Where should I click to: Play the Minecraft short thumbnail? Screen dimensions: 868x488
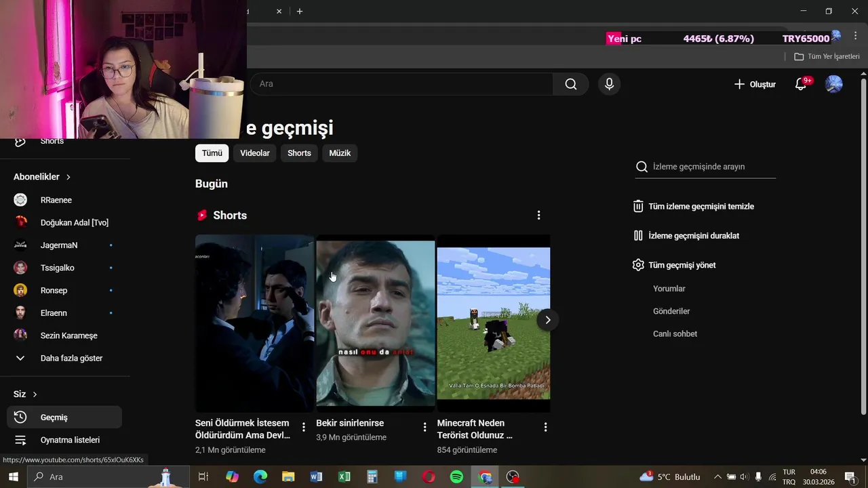[x=494, y=323]
